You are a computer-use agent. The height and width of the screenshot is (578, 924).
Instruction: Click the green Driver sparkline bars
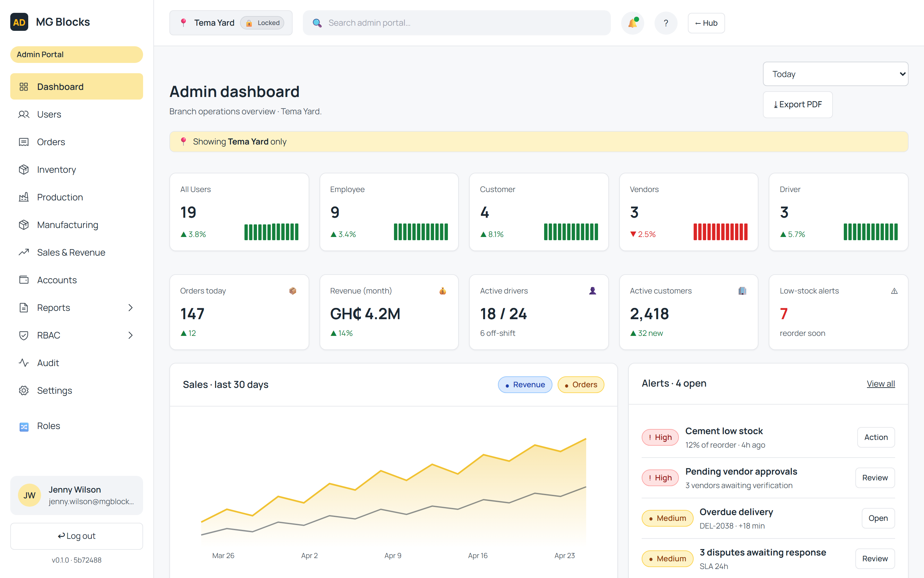[870, 232]
